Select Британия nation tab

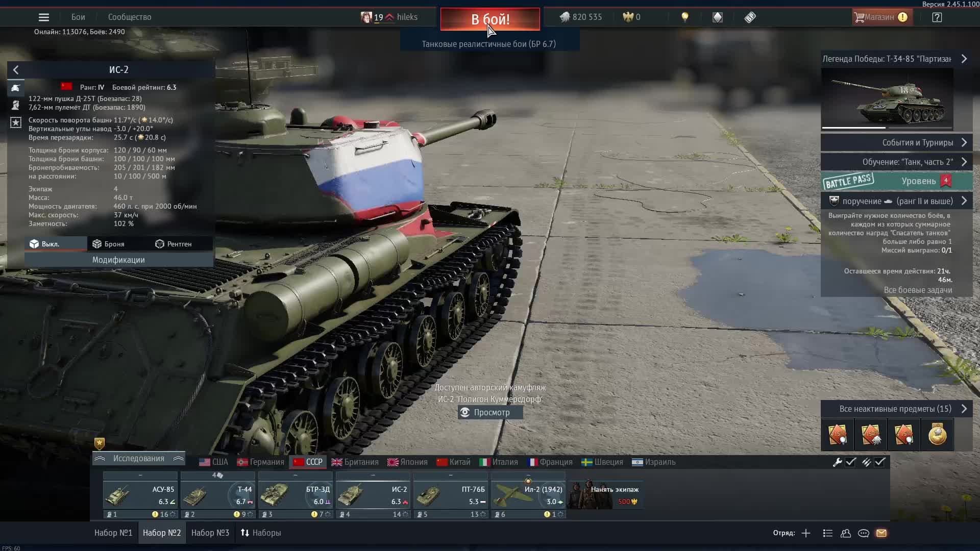click(355, 462)
